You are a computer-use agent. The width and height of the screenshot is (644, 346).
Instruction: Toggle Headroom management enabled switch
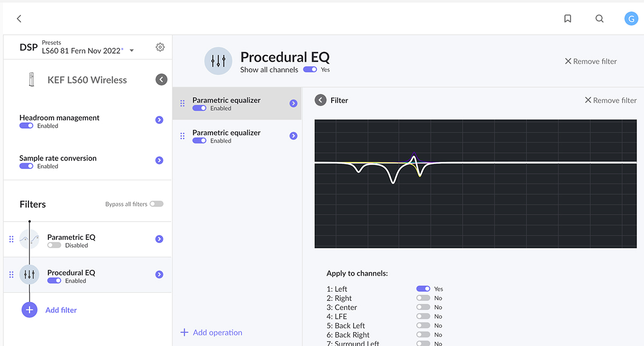[26, 126]
